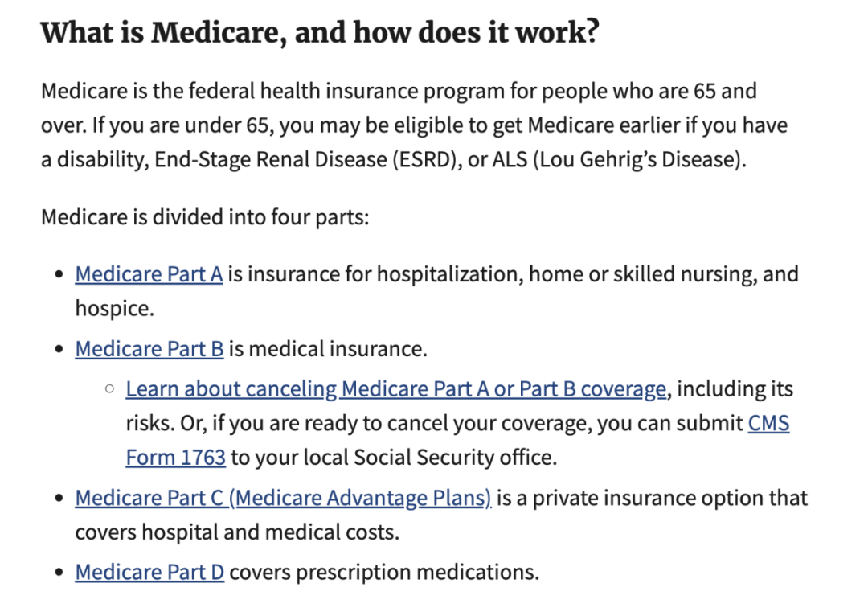Follow the Medicare Part C (Medicare Advantage Plans) link
The width and height of the screenshot is (868, 608).
[283, 499]
